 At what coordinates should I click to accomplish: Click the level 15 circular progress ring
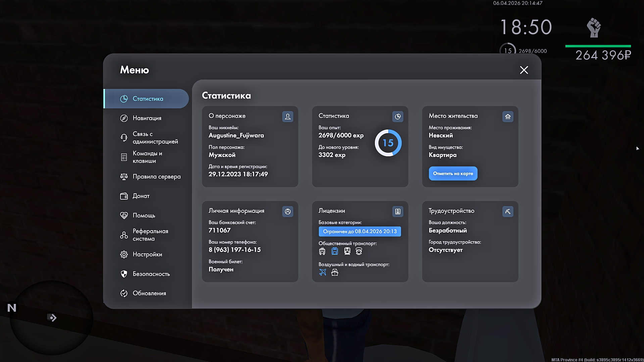[x=388, y=143]
